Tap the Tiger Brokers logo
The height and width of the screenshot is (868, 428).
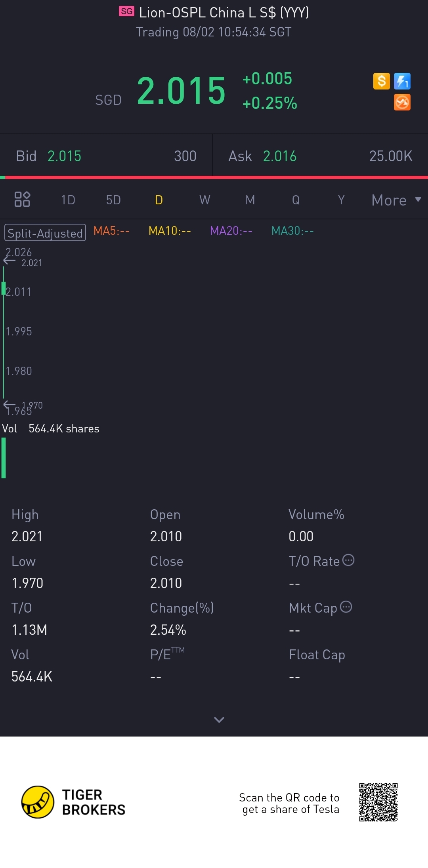coord(73,802)
